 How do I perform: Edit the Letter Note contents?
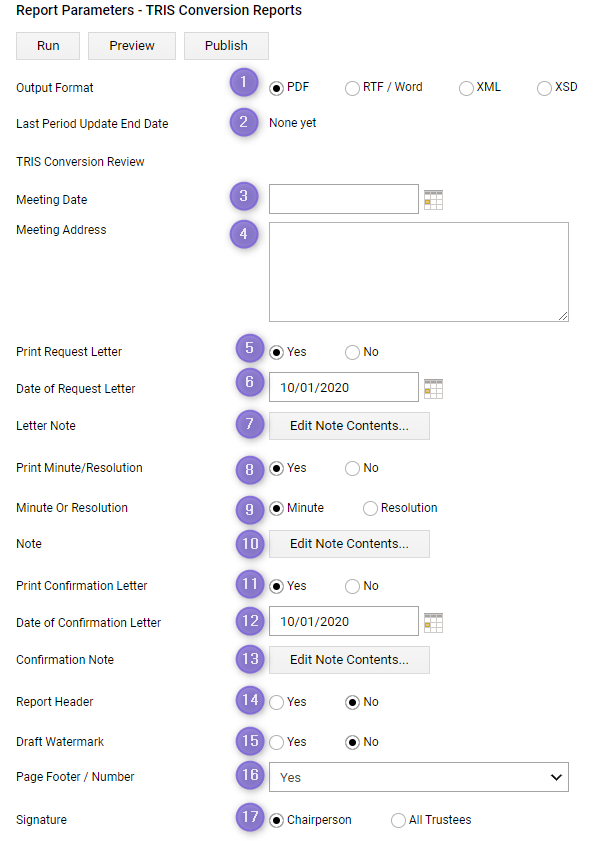click(349, 426)
